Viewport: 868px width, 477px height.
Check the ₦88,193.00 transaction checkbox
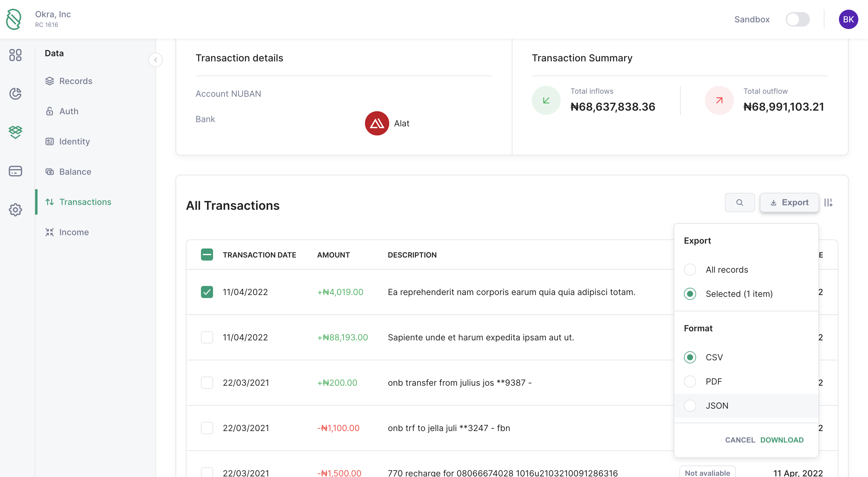207,337
